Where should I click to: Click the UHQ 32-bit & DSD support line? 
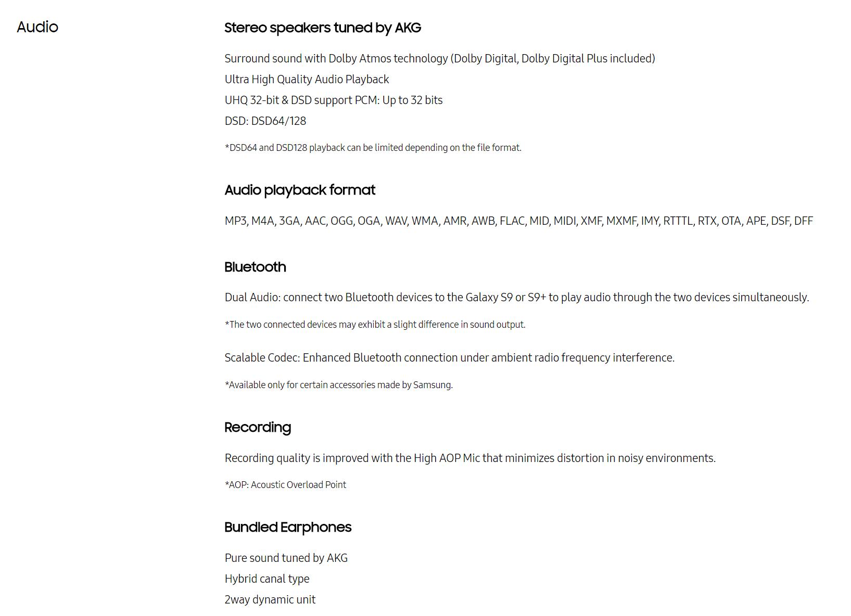point(333,100)
